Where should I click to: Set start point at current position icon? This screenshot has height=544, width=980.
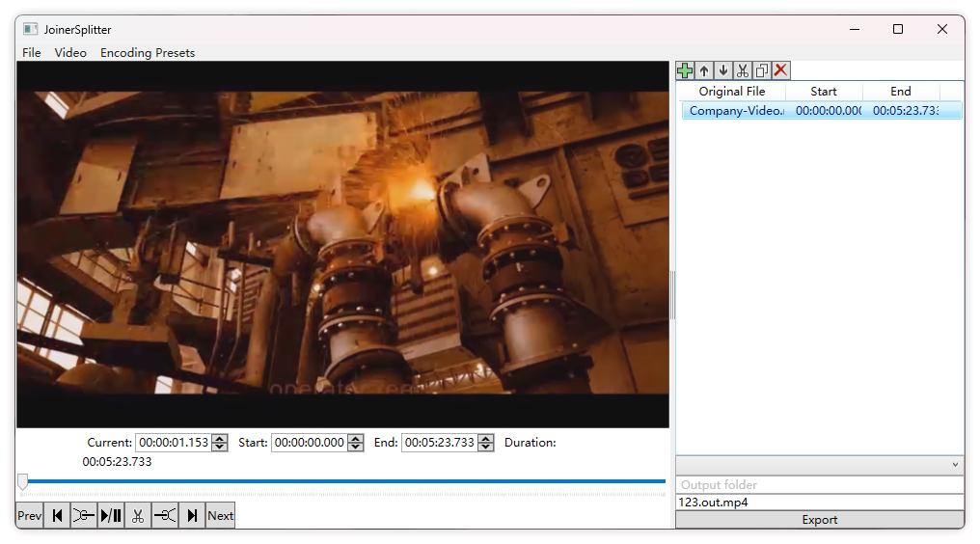(x=84, y=516)
